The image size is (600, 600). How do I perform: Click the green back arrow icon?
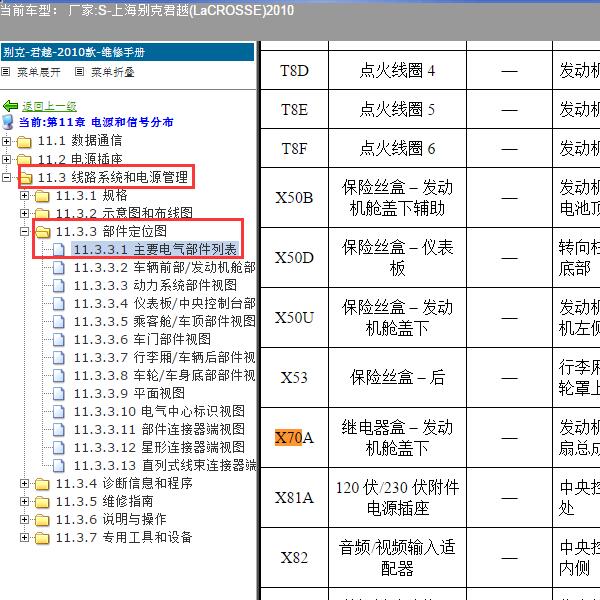[x=10, y=106]
